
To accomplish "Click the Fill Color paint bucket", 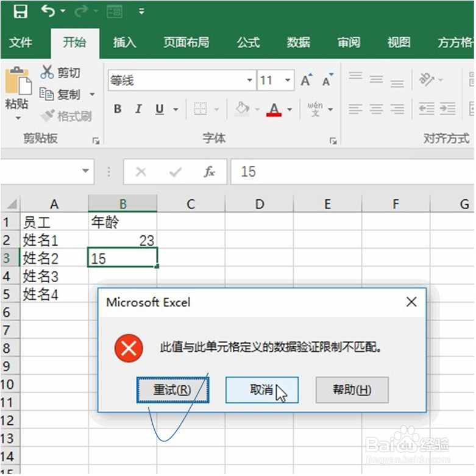I will point(242,108).
